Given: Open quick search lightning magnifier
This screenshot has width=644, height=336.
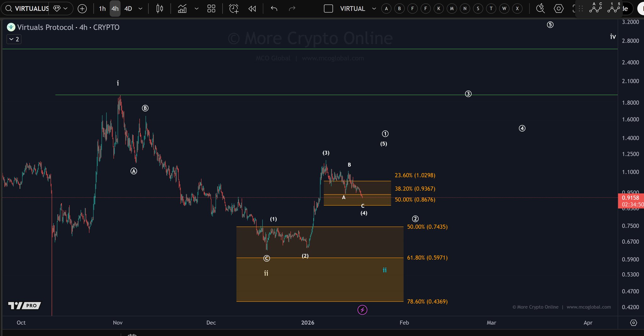Looking at the screenshot, I should pyautogui.click(x=540, y=8).
